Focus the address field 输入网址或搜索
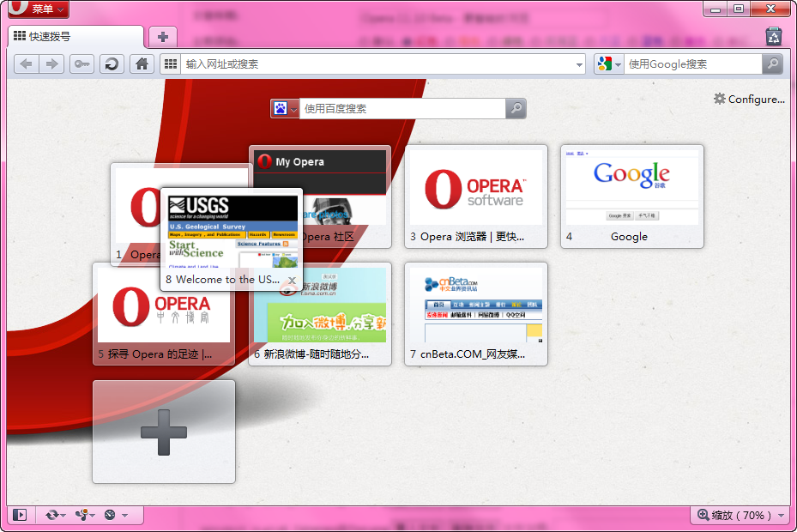 377,64
